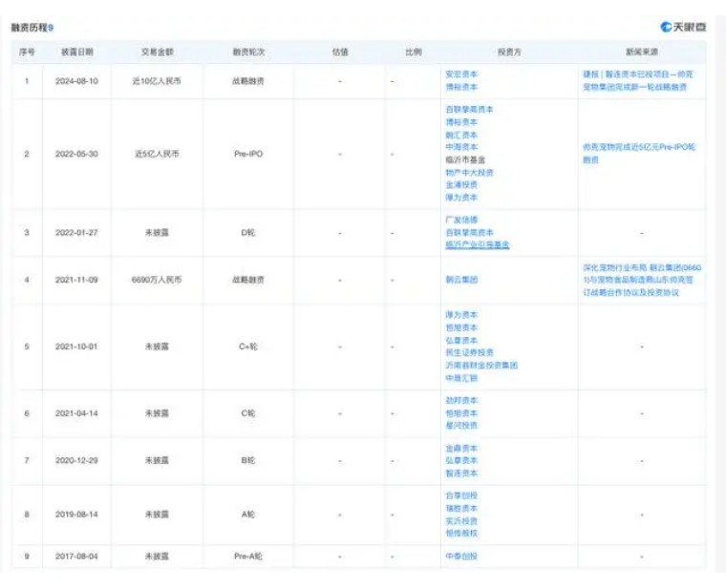Open the 合享创投 investor link

tap(461, 496)
